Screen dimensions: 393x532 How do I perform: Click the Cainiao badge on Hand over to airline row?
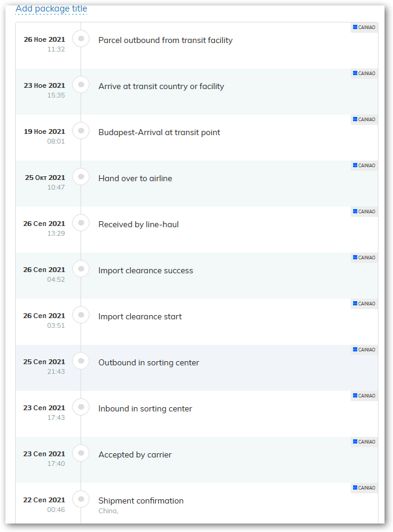[364, 165]
